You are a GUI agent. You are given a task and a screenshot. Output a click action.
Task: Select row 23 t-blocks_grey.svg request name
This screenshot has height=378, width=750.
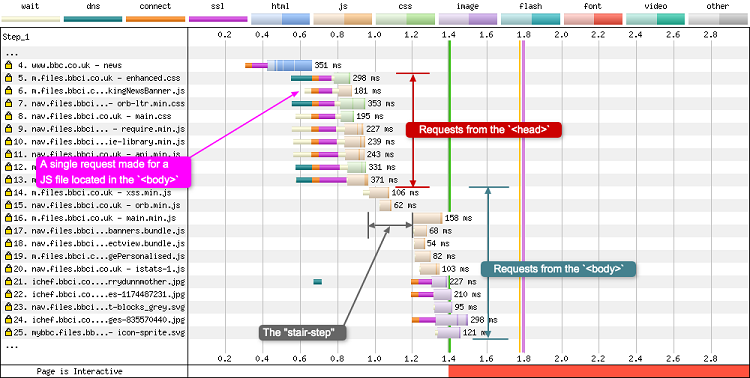pos(108,307)
